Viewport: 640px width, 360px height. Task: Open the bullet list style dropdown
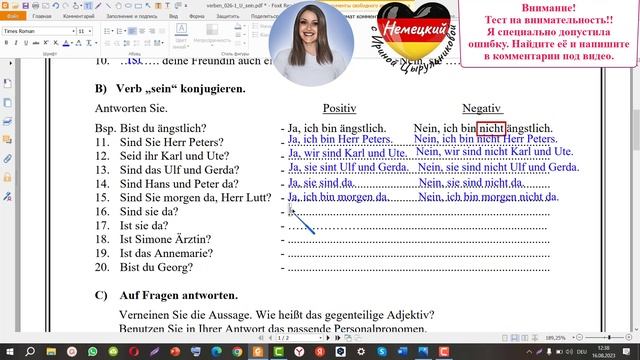coord(113,31)
